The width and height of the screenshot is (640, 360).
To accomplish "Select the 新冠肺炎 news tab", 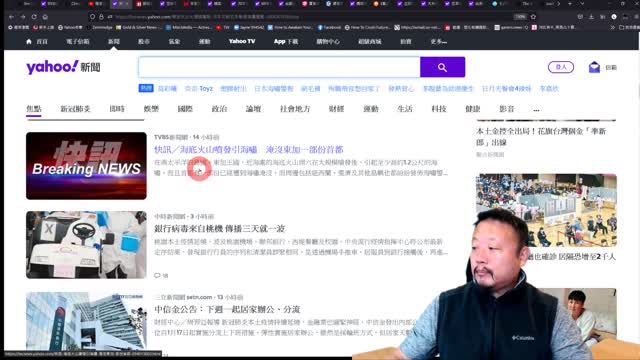I will tap(75, 109).
